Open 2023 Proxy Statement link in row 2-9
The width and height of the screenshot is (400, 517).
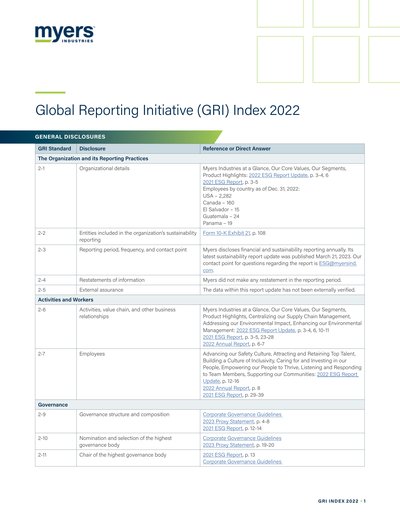(228, 422)
